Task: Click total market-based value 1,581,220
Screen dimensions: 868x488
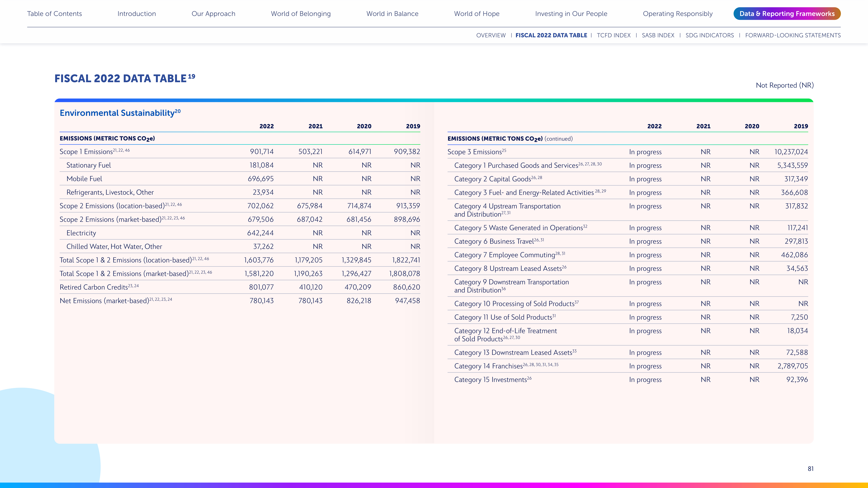Action: coord(259,273)
